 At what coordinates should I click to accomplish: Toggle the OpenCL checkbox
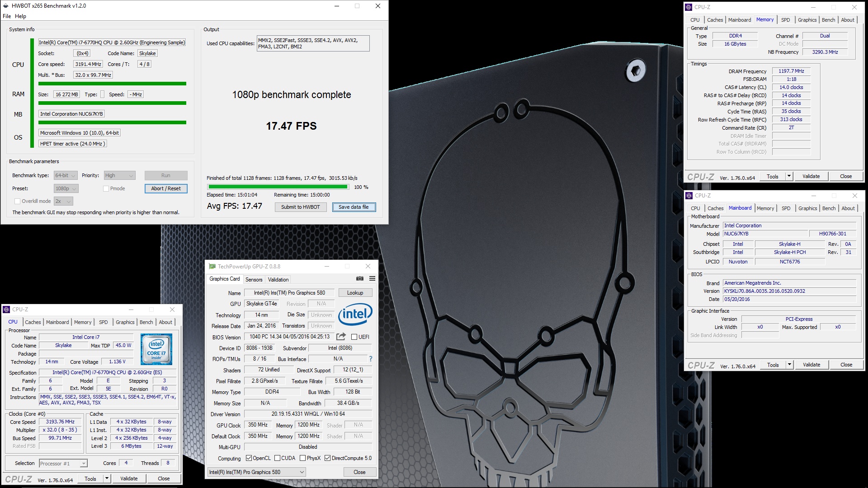click(249, 458)
